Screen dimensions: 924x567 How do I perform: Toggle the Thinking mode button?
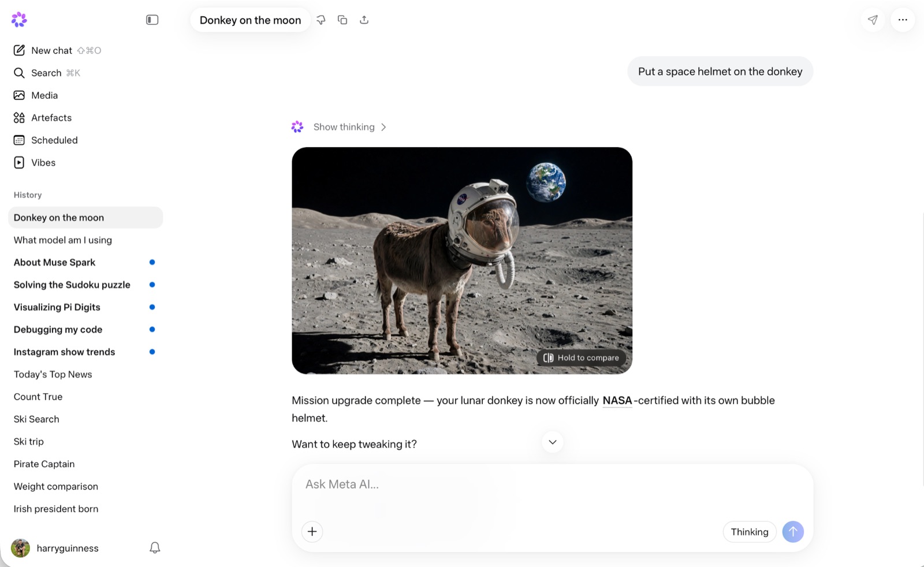pos(750,532)
